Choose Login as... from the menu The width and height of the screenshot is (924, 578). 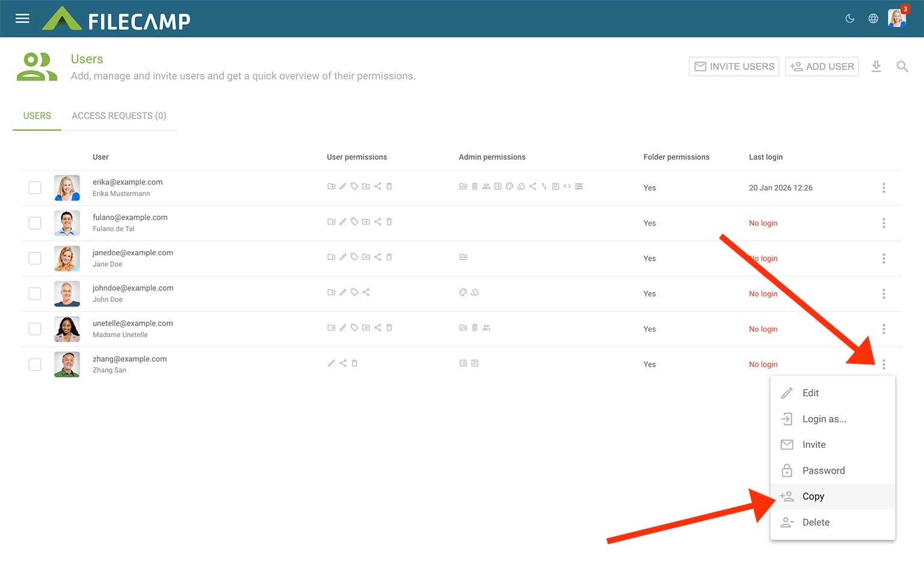click(824, 419)
